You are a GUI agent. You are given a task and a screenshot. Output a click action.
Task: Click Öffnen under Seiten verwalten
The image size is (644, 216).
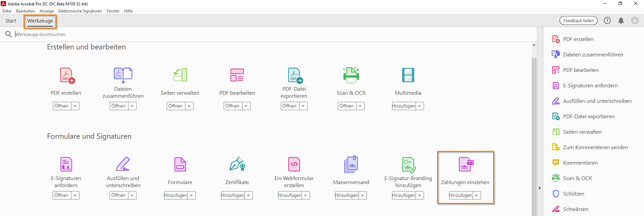pyautogui.click(x=176, y=106)
